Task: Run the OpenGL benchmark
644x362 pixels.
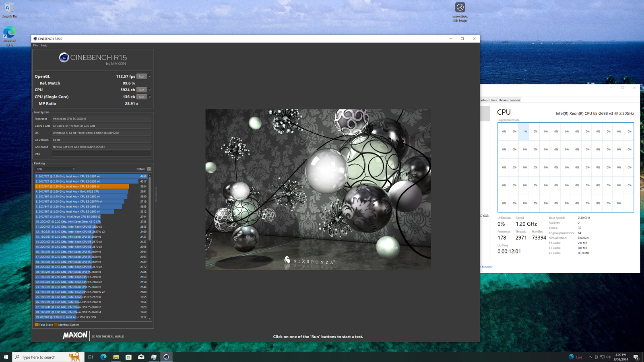Action: (141, 76)
